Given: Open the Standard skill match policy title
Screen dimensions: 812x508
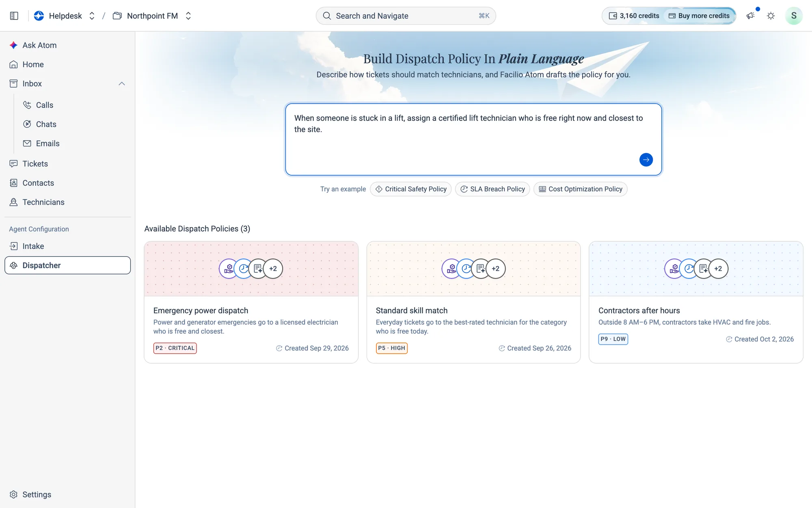Looking at the screenshot, I should click(x=412, y=310).
